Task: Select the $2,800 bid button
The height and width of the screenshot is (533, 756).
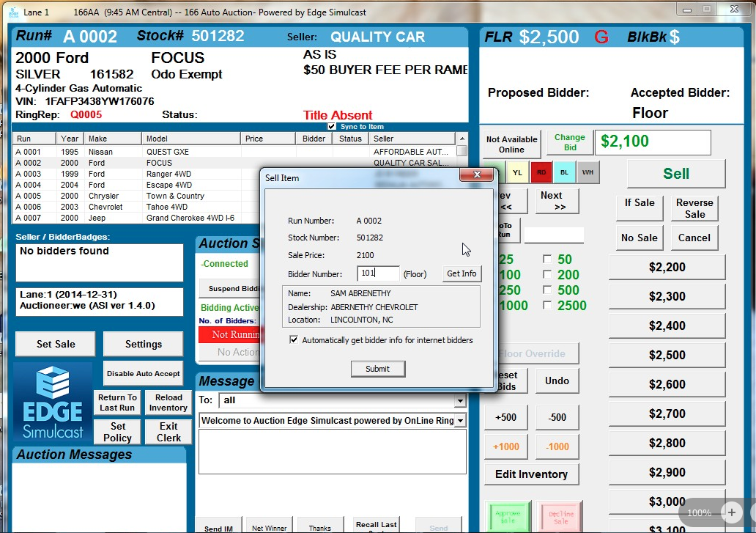Action: click(667, 444)
